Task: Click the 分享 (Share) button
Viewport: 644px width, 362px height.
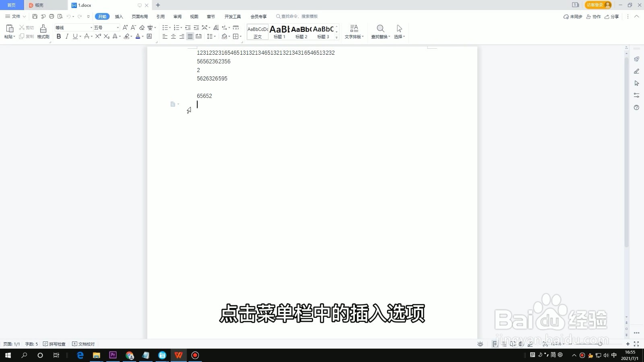Action: click(x=612, y=16)
